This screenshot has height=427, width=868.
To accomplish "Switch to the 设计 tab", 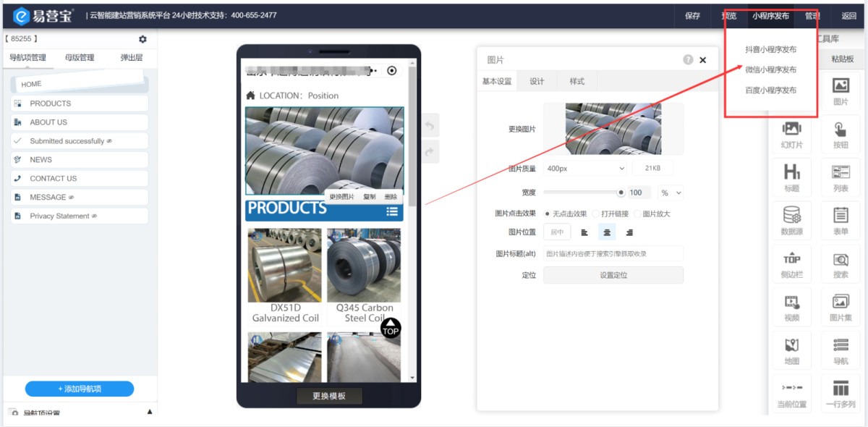I will pyautogui.click(x=537, y=81).
